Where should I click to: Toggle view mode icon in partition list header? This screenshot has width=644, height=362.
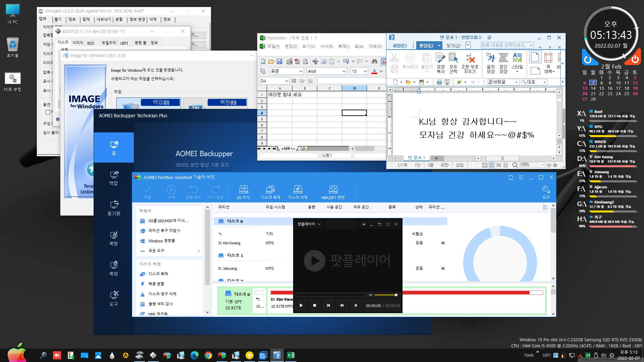click(x=545, y=207)
